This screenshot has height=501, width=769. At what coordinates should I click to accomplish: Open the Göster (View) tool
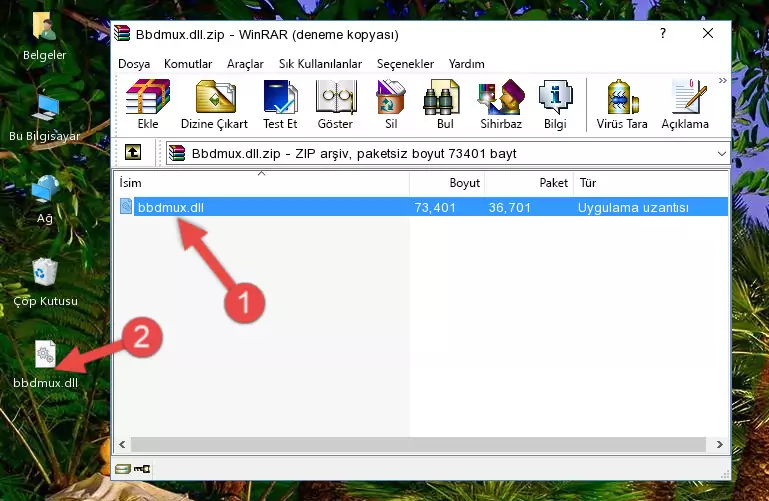click(x=335, y=104)
